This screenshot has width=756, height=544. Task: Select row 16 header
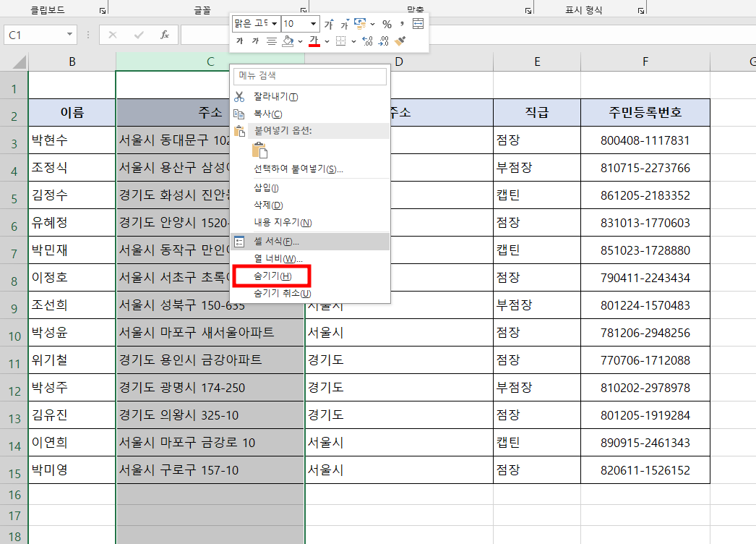14,495
